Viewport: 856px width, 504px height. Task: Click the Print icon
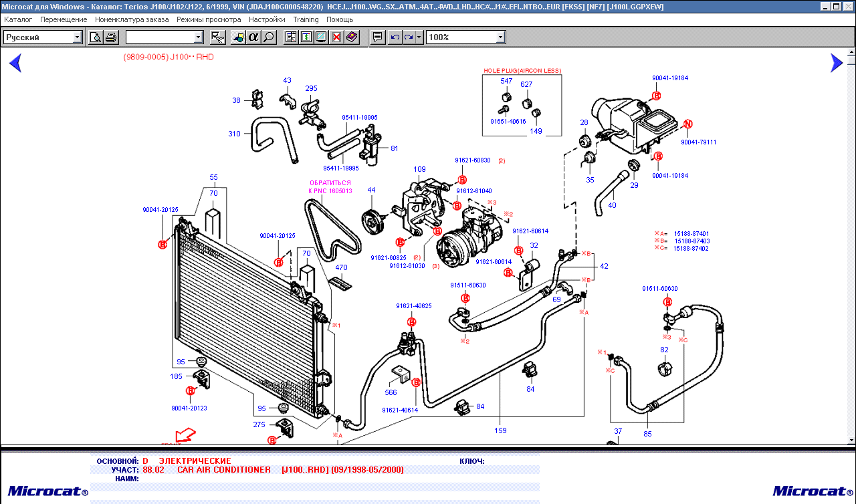coord(110,37)
